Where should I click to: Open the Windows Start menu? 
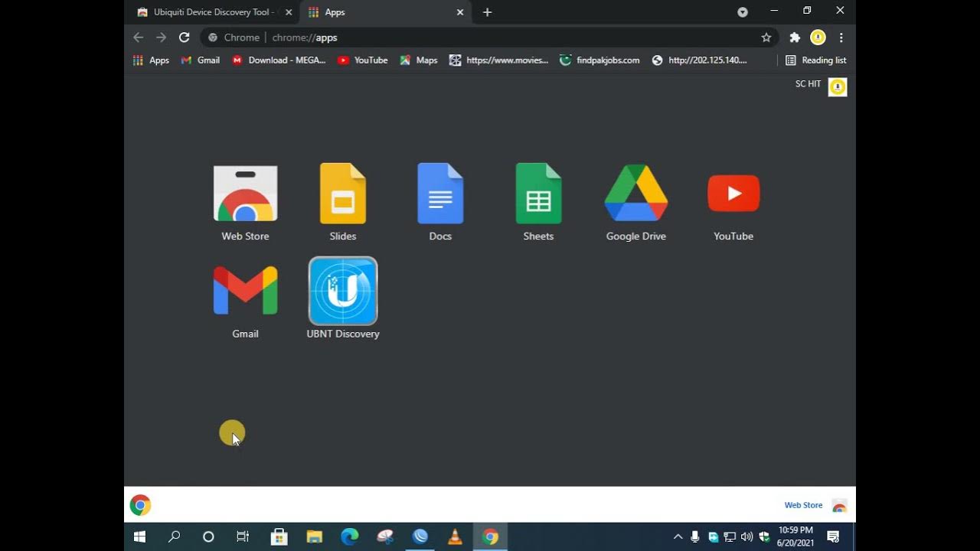click(139, 536)
